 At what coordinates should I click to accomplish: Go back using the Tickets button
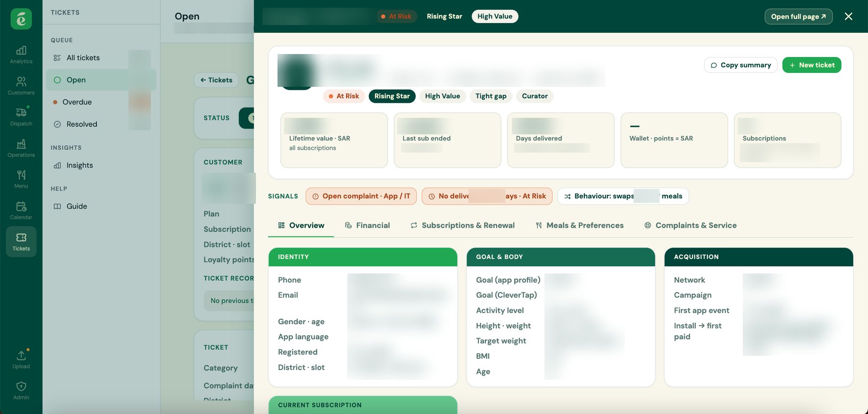tap(217, 80)
